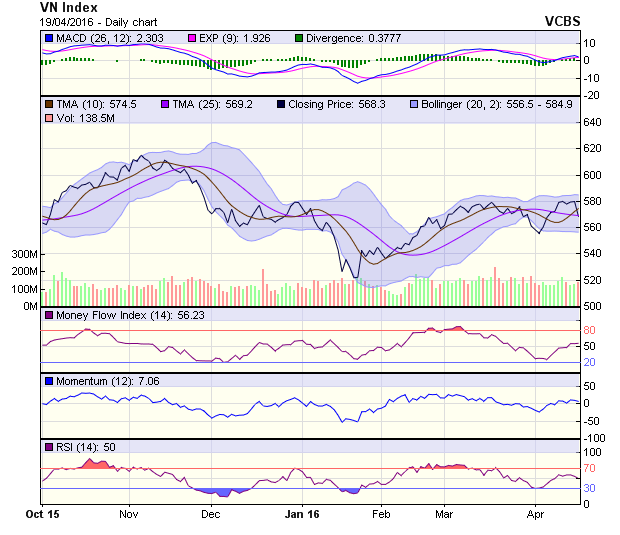Select the Jan 16 date axis label
This screenshot has height=535, width=620.
tap(301, 514)
